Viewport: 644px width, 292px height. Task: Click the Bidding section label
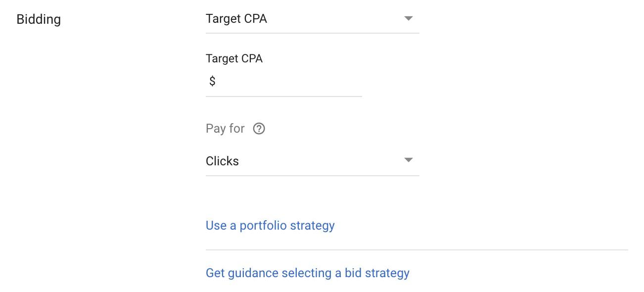click(x=38, y=19)
